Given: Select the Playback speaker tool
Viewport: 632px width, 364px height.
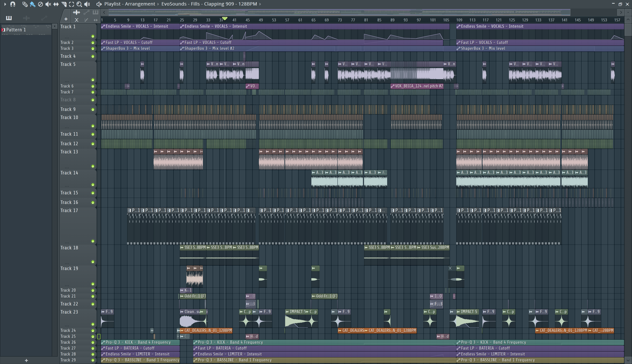Looking at the screenshot, I should 87,4.
